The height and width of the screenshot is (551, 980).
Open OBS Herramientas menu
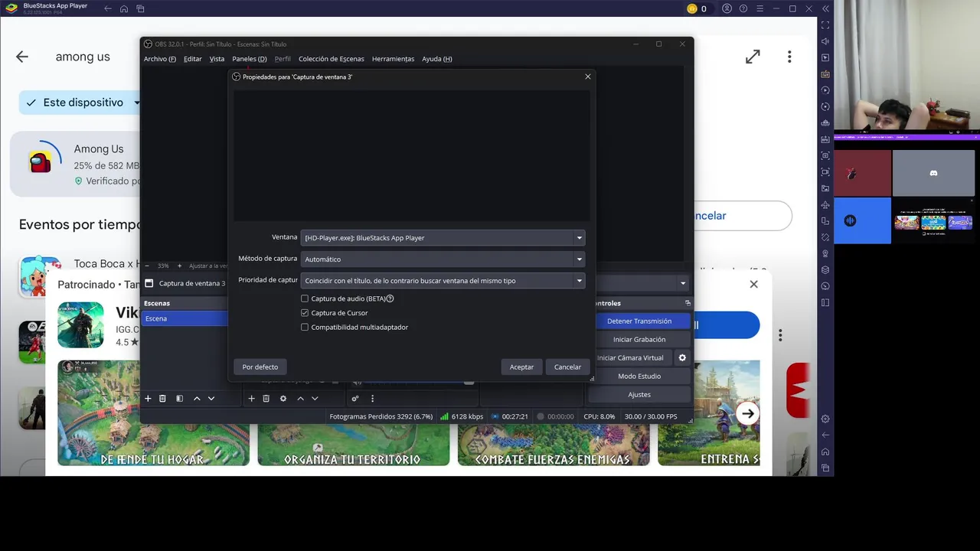[393, 59]
